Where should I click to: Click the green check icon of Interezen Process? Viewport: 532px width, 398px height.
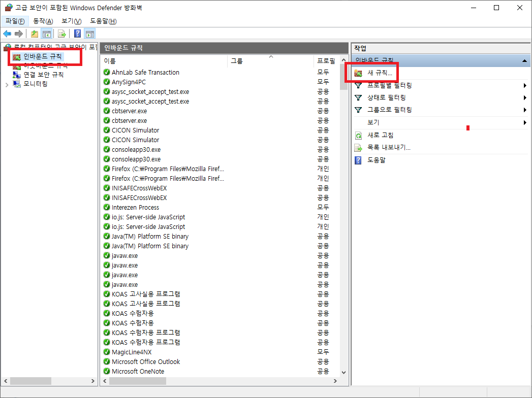pyautogui.click(x=107, y=207)
